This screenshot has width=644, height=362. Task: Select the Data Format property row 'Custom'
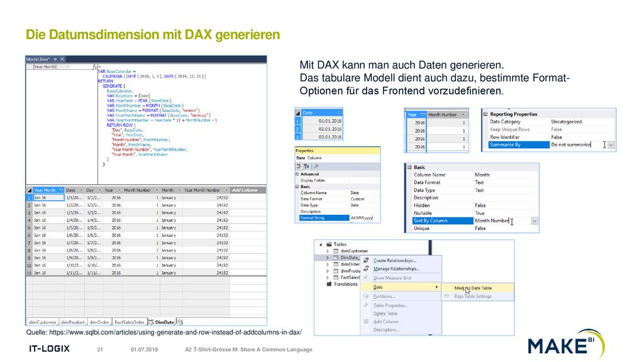(338, 199)
